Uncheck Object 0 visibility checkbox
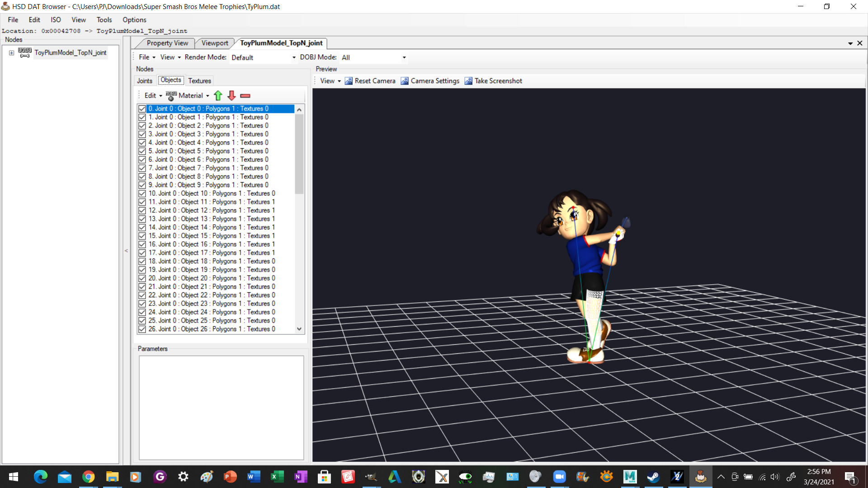The image size is (868, 488). 142,109
